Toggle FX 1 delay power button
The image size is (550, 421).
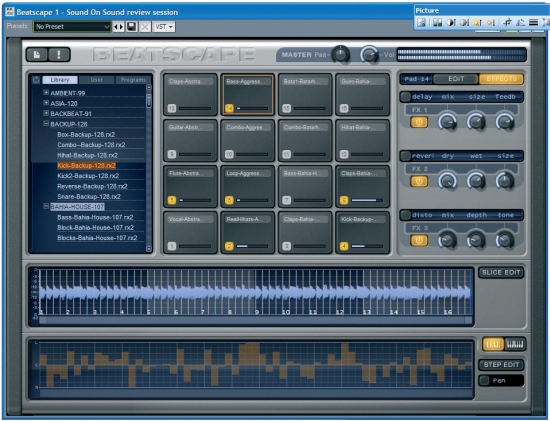(x=419, y=122)
